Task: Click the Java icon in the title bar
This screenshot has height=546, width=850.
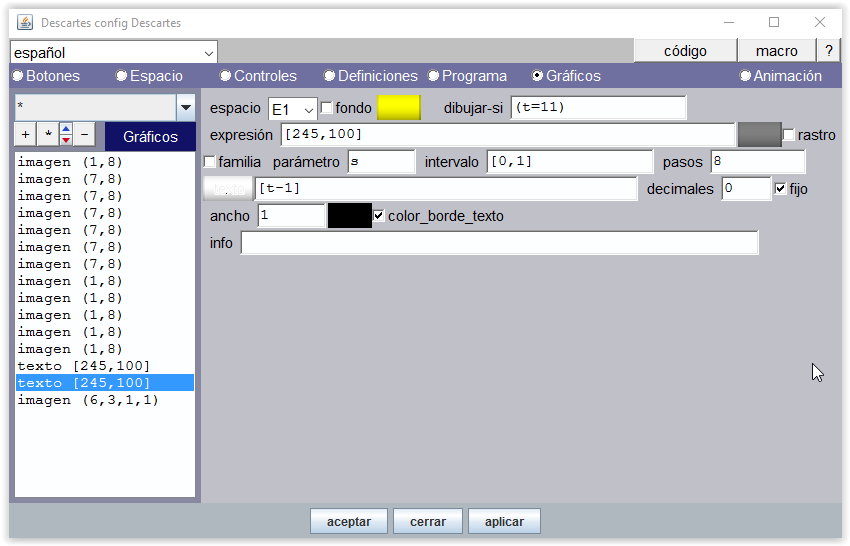Action: 25,22
